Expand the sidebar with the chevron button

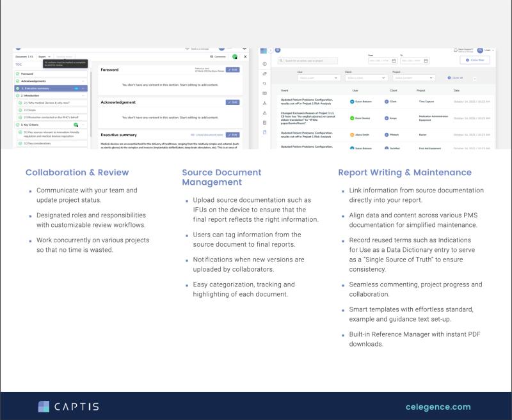(270, 51)
